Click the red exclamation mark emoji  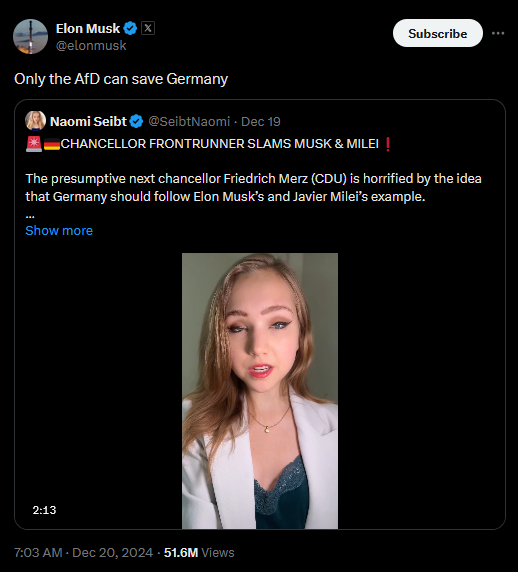[x=387, y=144]
